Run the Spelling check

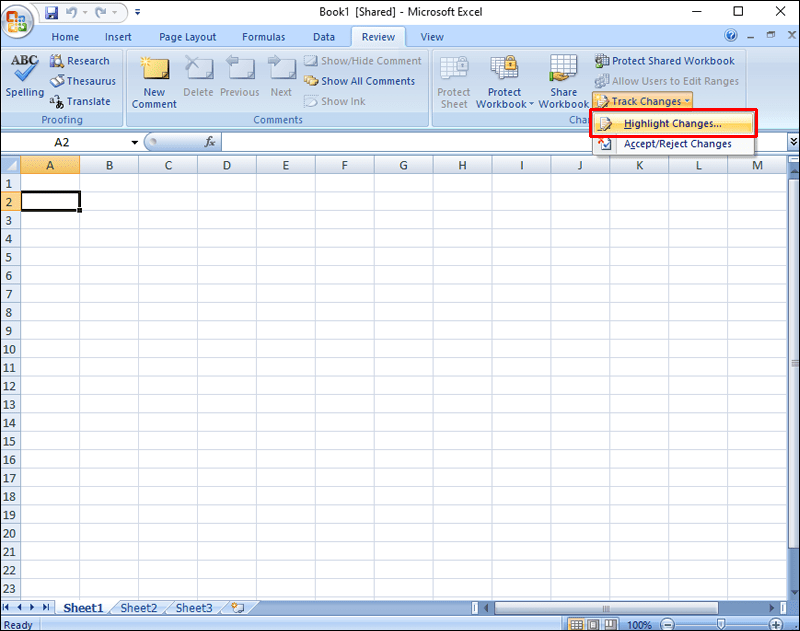click(24, 76)
